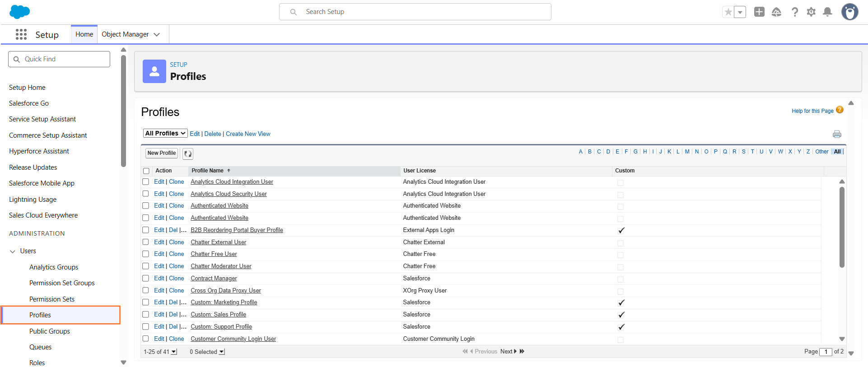Open Release Updates in sidebar
868x367 pixels.
pyautogui.click(x=33, y=167)
